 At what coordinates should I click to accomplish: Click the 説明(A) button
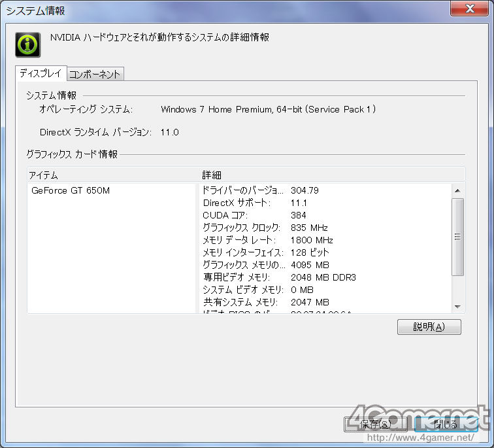[429, 327]
